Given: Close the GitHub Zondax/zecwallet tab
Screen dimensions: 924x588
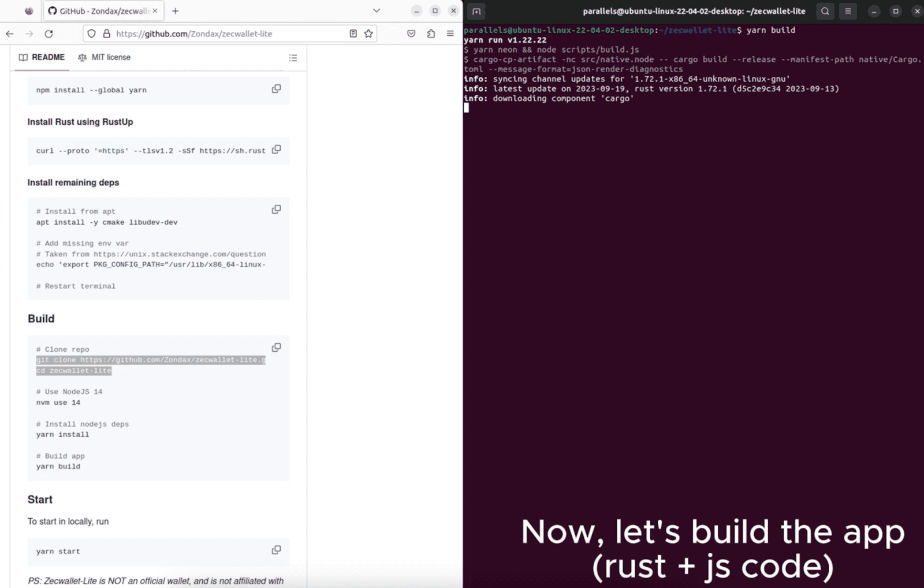Looking at the screenshot, I should [155, 10].
